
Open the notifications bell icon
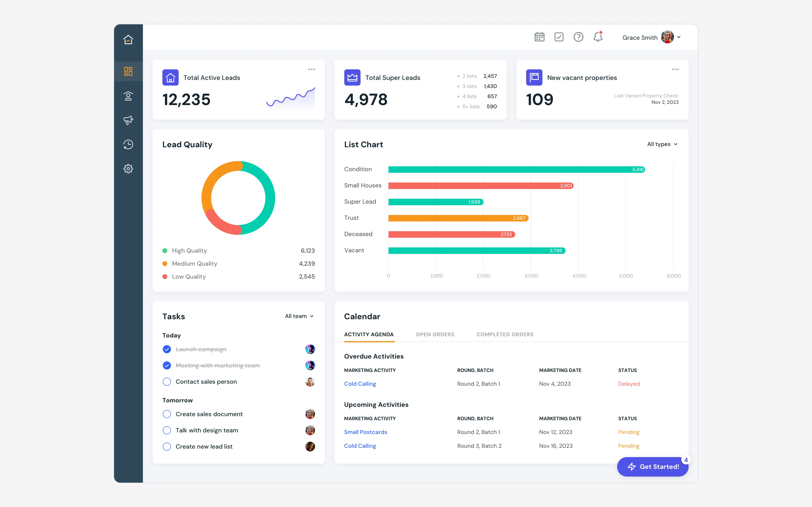pyautogui.click(x=598, y=37)
